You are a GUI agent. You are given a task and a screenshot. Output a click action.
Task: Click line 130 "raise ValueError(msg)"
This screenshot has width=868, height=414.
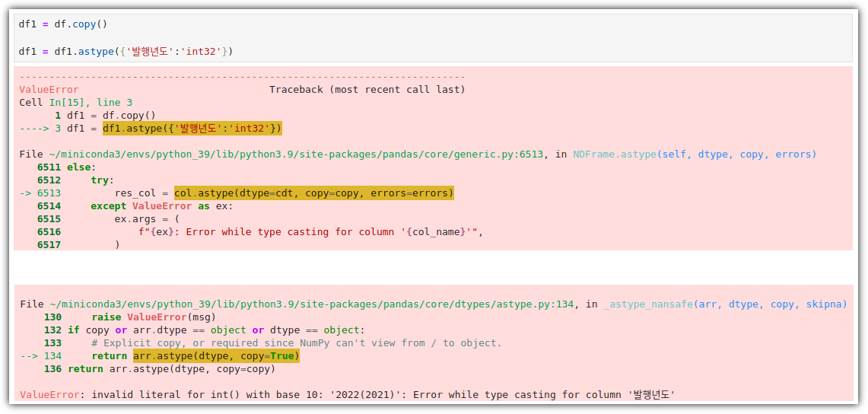pos(129,317)
